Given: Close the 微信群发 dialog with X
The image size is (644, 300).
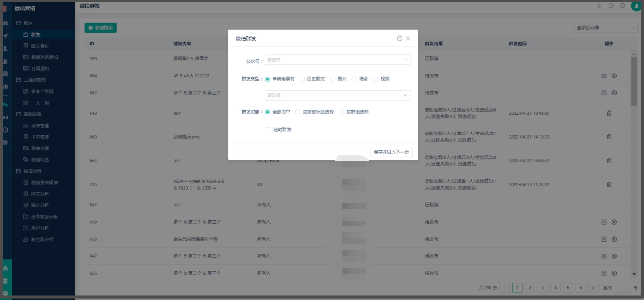Looking at the screenshot, I should point(408,38).
